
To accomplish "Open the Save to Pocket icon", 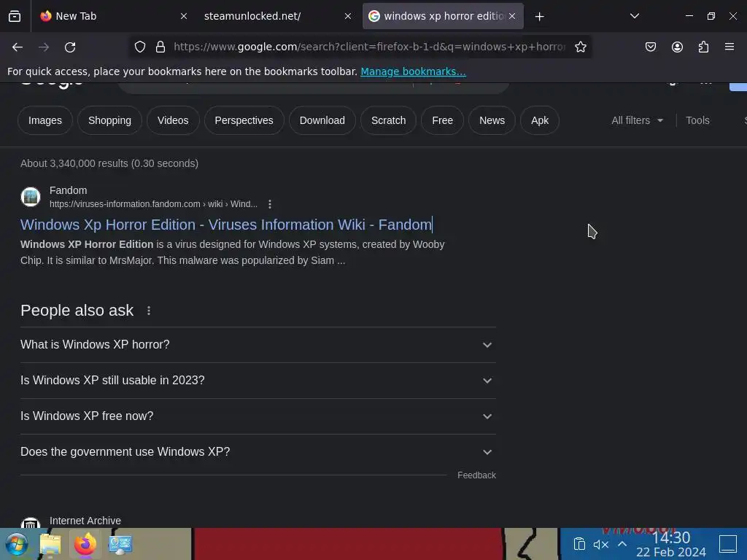I will [x=650, y=47].
